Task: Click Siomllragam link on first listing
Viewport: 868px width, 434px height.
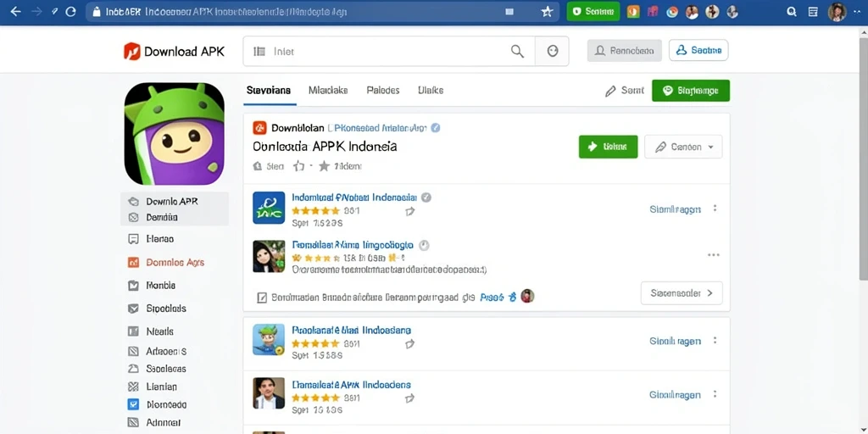Action: point(675,209)
